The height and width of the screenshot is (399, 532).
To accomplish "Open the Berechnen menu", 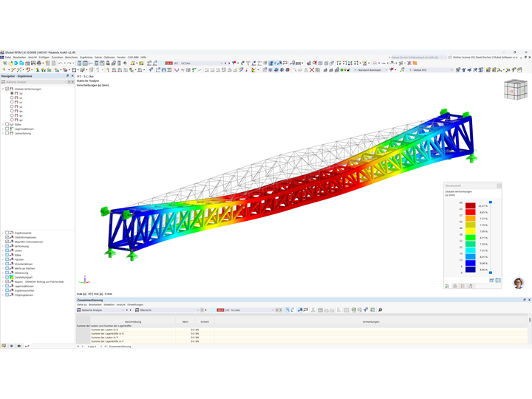I will 71,58.
